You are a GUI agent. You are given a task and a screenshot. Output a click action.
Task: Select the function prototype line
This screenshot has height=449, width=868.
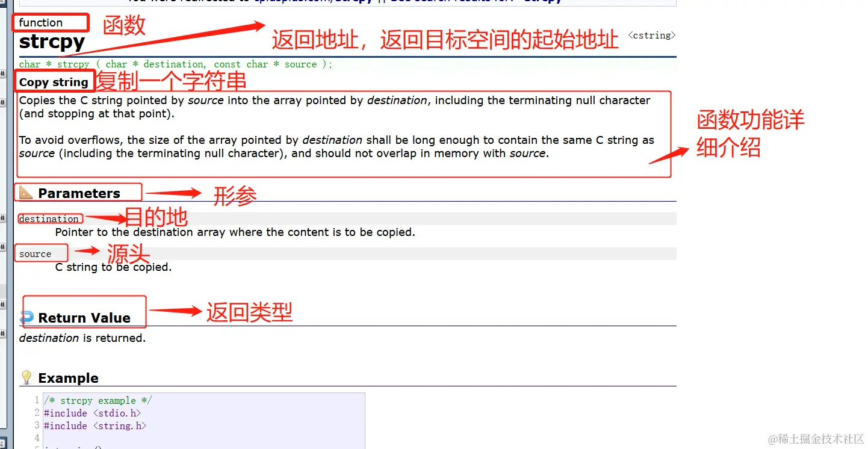tap(176, 64)
